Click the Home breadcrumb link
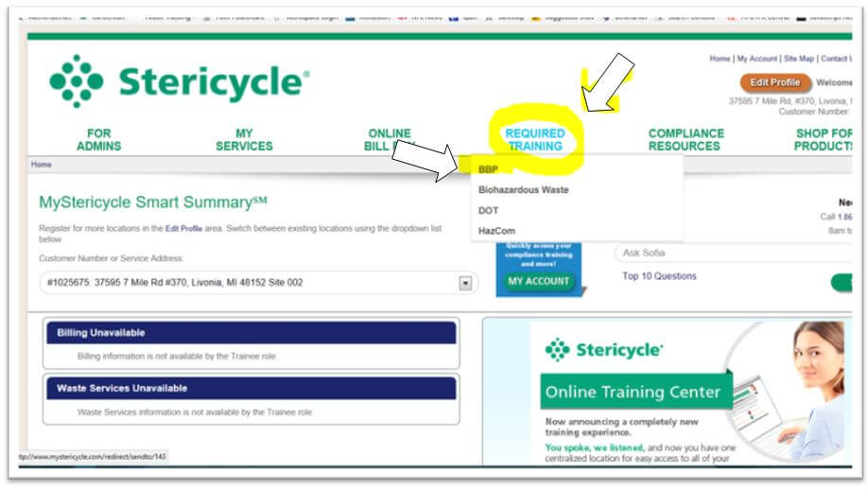This screenshot has width=868, height=491. pos(41,165)
